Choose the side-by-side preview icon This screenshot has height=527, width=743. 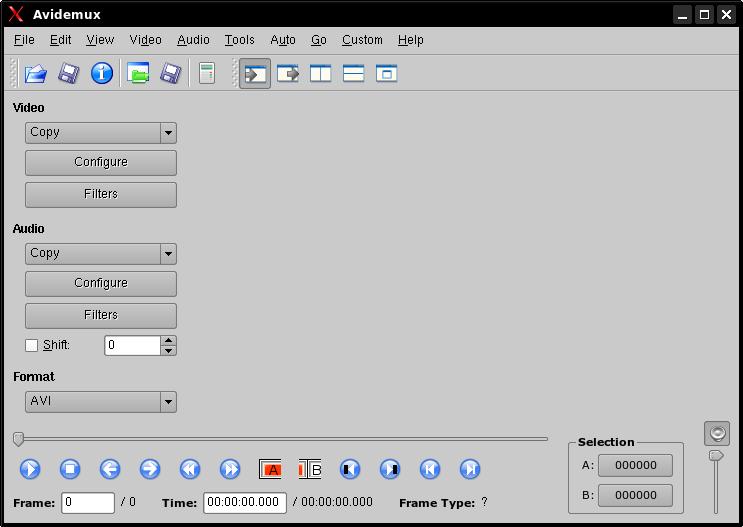coord(320,73)
